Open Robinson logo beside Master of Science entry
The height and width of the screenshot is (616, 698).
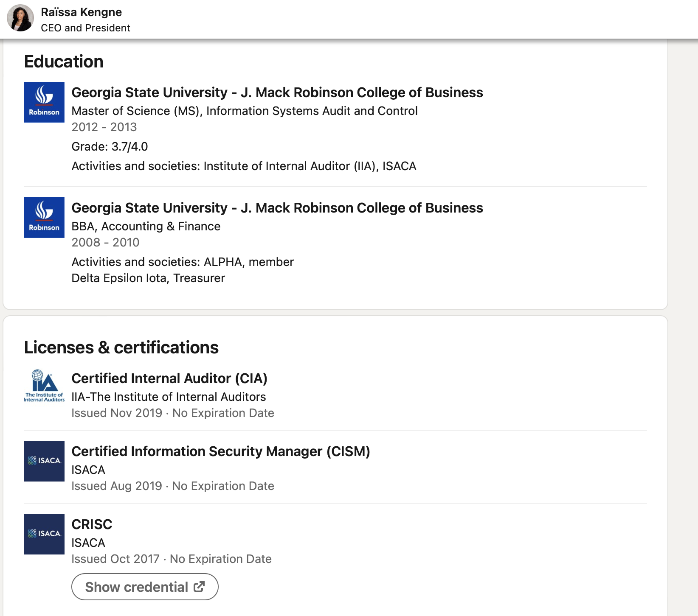tap(44, 102)
